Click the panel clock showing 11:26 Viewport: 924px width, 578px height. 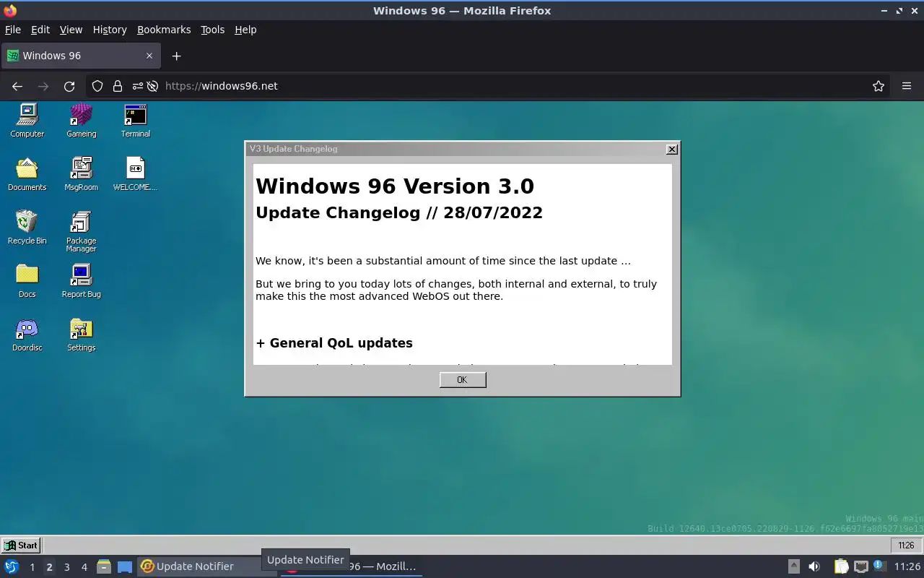click(x=907, y=566)
